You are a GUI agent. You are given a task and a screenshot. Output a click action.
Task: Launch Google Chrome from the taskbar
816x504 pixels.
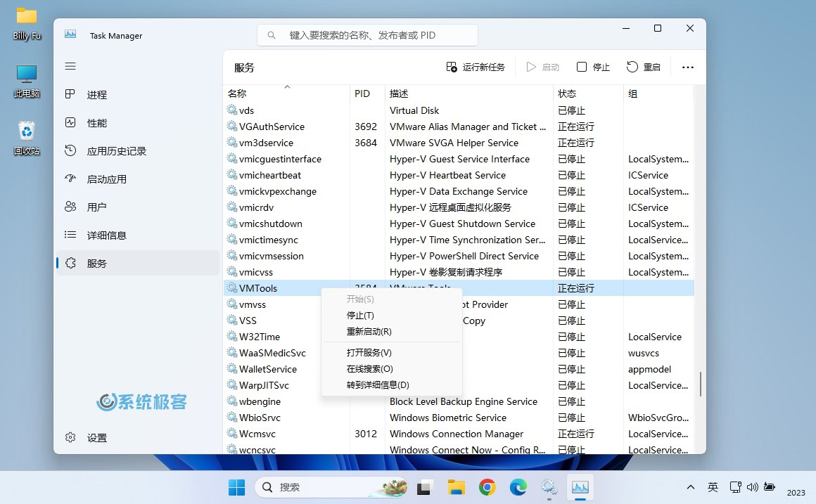pyautogui.click(x=487, y=487)
